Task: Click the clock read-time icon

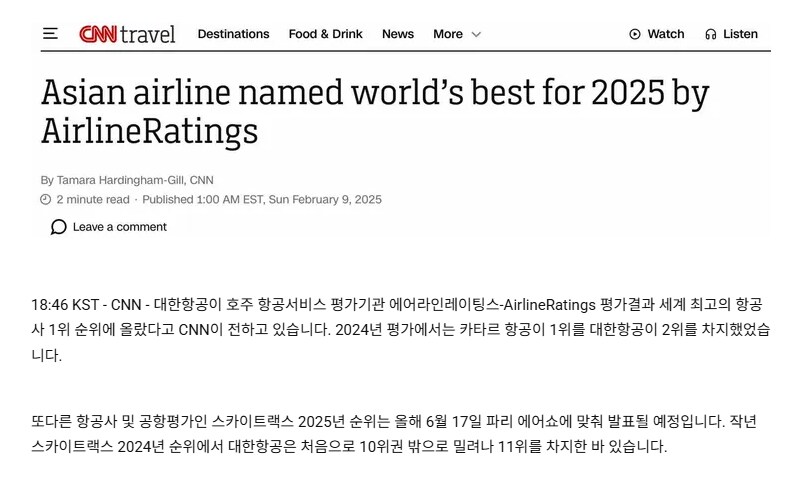Action: click(46, 199)
